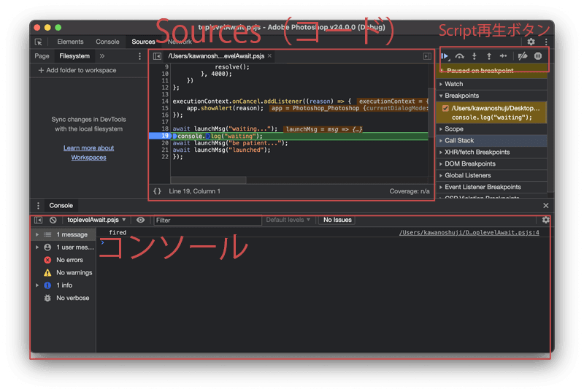The width and height of the screenshot is (584, 392).
Task: Open DevTools three-dot customize menu
Action: click(x=546, y=42)
